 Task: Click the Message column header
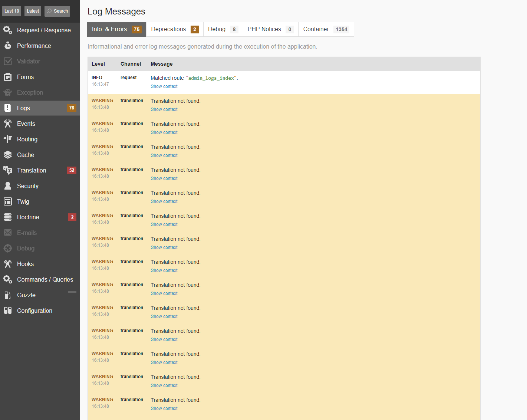162,64
